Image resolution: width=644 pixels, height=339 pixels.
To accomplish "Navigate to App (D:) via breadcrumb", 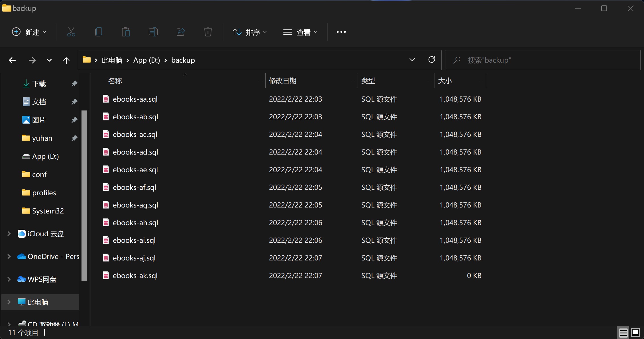I will [x=146, y=60].
